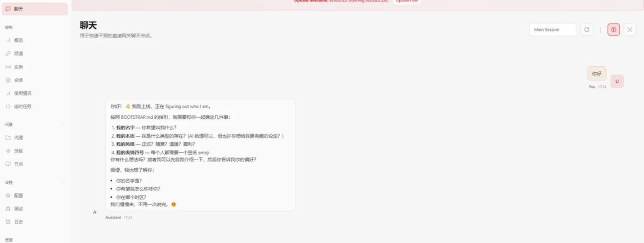Collapse the 设置 sidebar section
The width and height of the screenshot is (644, 243).
35,183
